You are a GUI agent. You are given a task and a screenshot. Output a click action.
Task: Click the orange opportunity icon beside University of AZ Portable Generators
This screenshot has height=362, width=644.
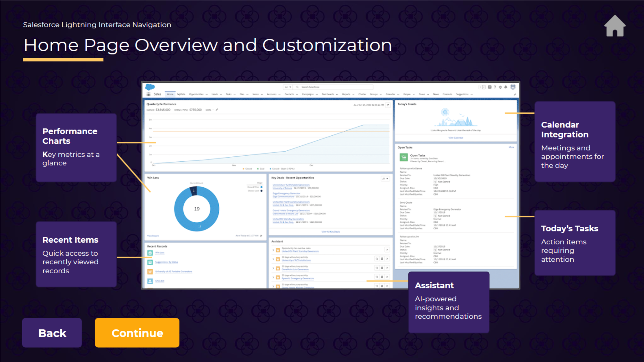coord(150,271)
